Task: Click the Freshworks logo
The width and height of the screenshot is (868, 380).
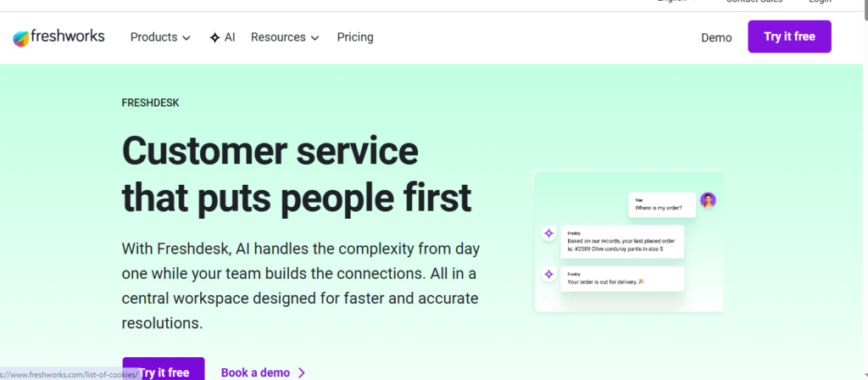Action: coord(58,37)
